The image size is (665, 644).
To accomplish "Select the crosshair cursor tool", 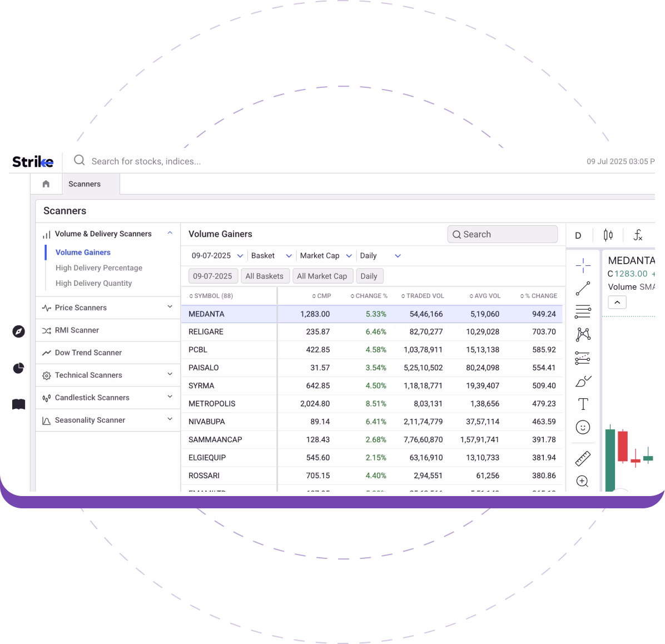I will (583, 265).
